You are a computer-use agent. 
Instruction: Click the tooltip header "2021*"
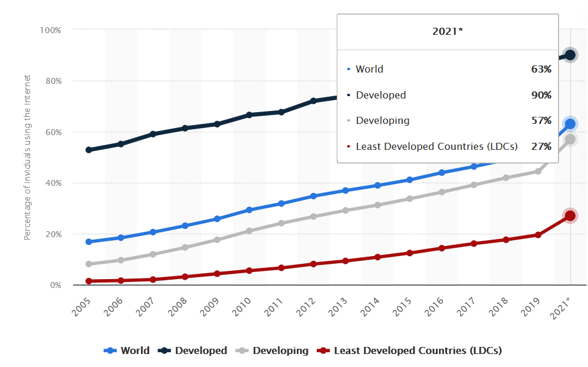pyautogui.click(x=448, y=31)
